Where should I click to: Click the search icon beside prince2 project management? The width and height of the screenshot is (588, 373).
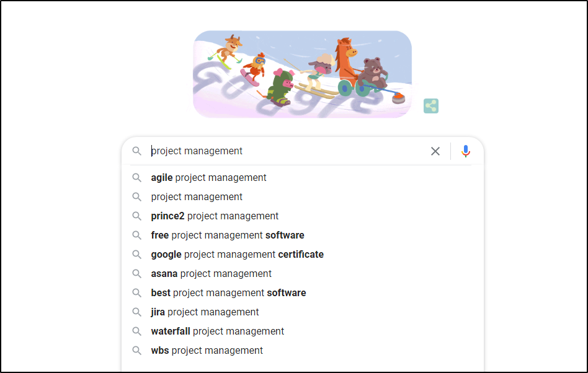[x=137, y=216]
